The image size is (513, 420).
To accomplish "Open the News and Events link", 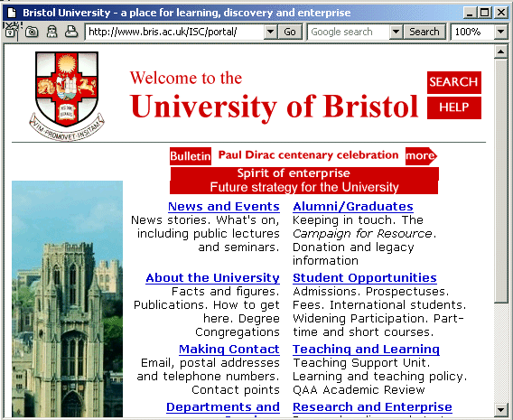I will click(224, 207).
